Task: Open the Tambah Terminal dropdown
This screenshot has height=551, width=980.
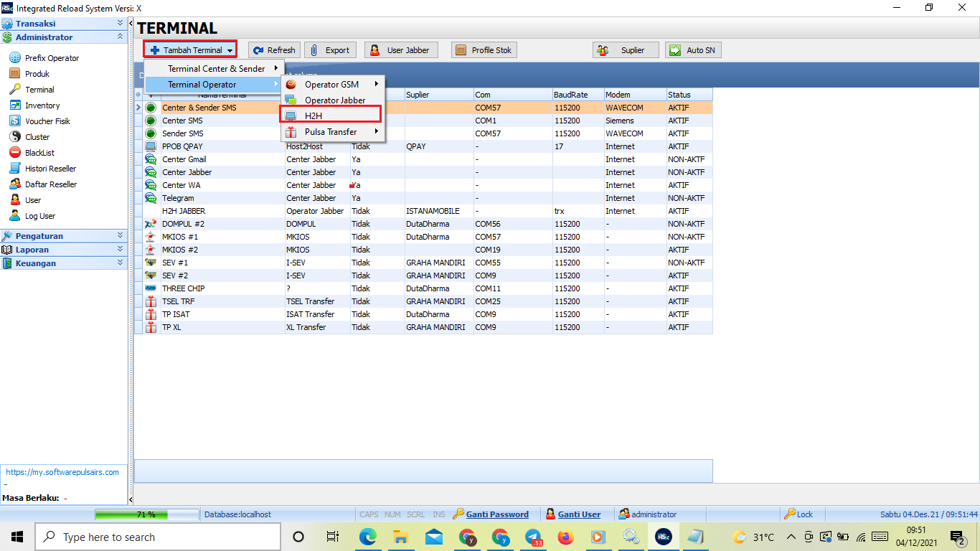Action: coord(191,50)
